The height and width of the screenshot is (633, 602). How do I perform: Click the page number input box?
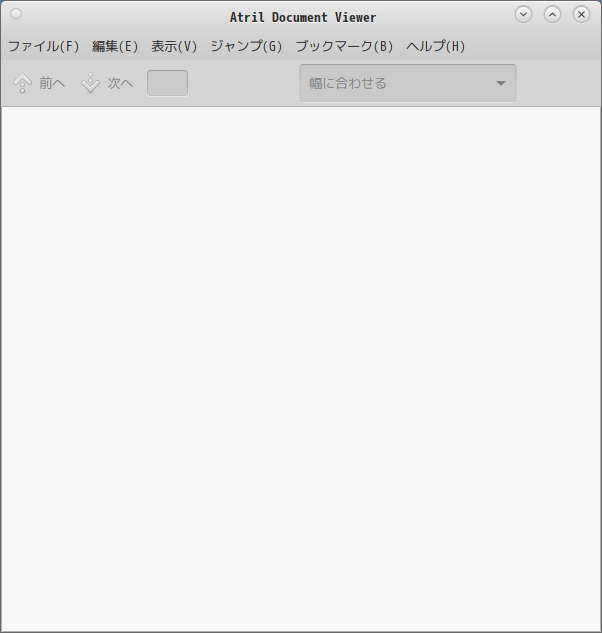(x=167, y=83)
